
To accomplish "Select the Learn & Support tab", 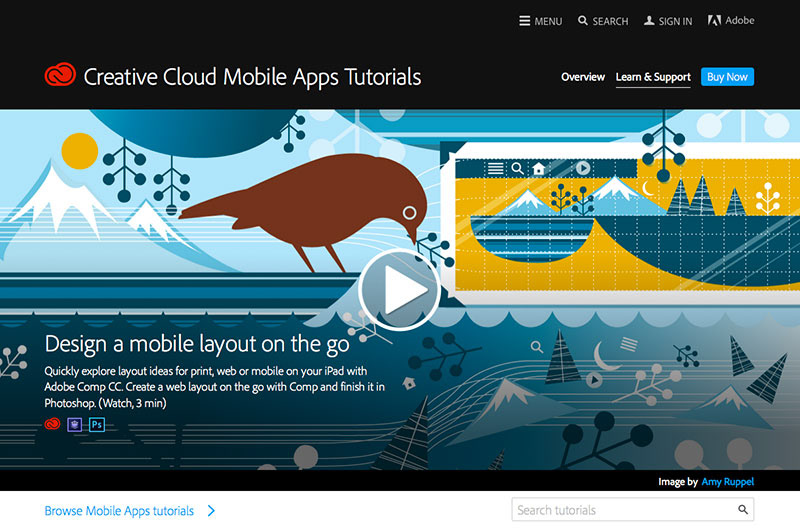I will [x=653, y=78].
